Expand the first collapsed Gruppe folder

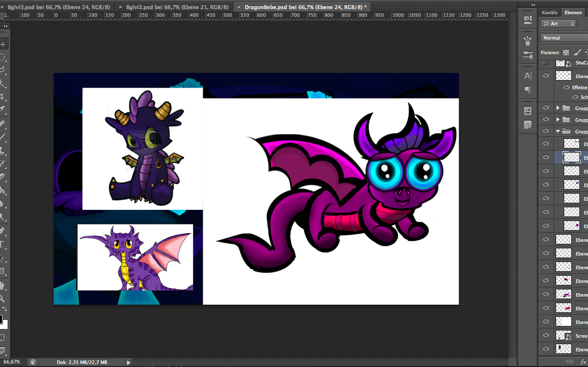tap(558, 108)
